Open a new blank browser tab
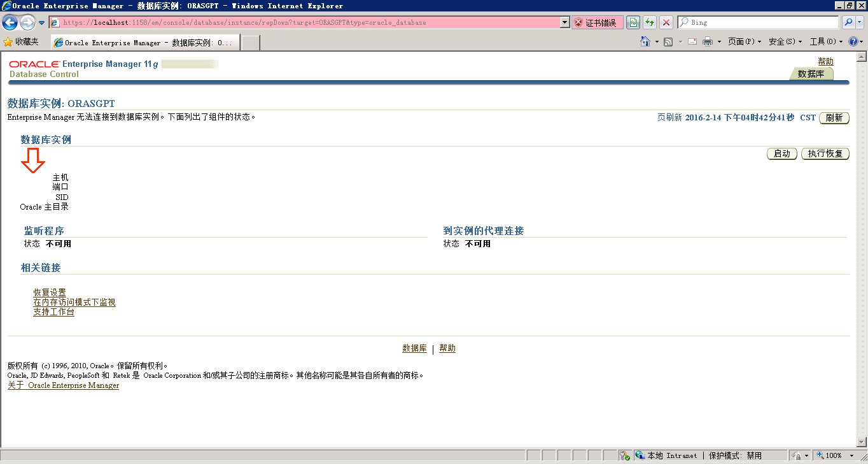The image size is (868, 465). pyautogui.click(x=251, y=43)
